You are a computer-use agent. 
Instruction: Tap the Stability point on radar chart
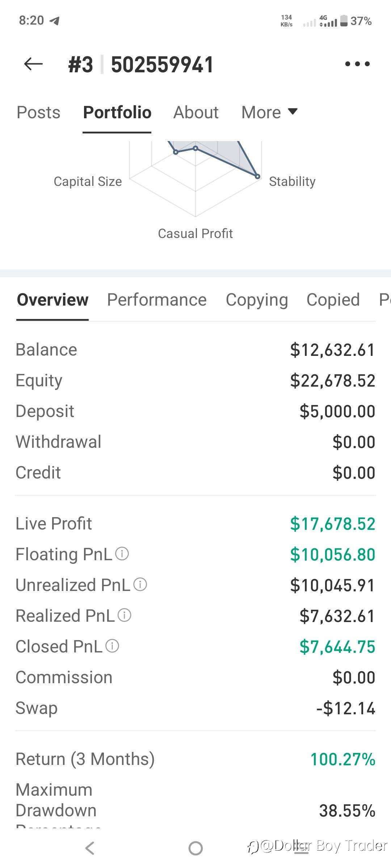pos(257,176)
